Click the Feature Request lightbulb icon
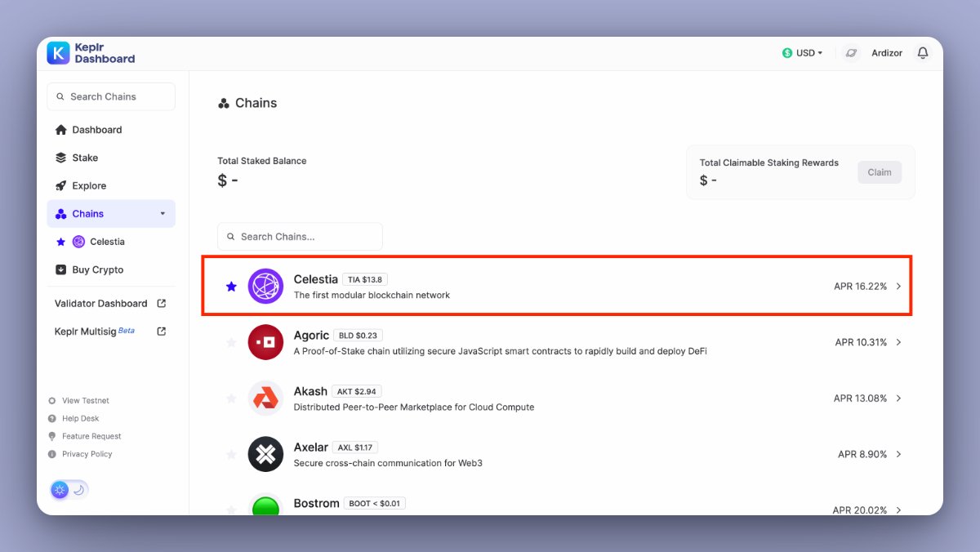This screenshot has width=980, height=552. (x=52, y=436)
